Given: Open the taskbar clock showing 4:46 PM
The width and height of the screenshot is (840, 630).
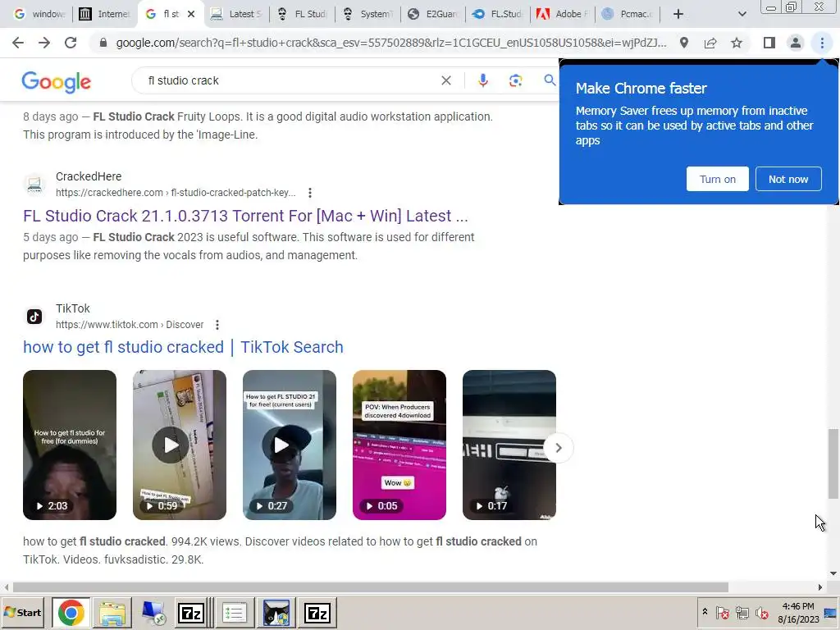Looking at the screenshot, I should [798, 612].
